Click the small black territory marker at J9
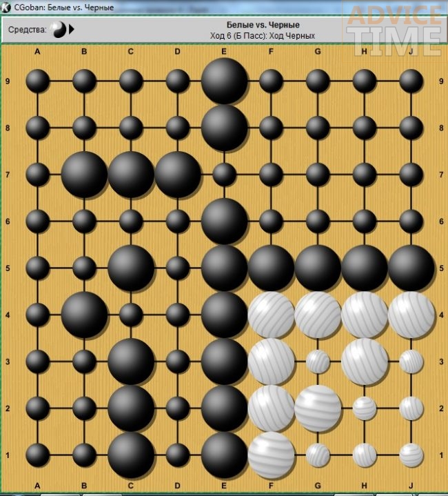Image resolution: width=448 pixels, height=496 pixels. click(411, 81)
